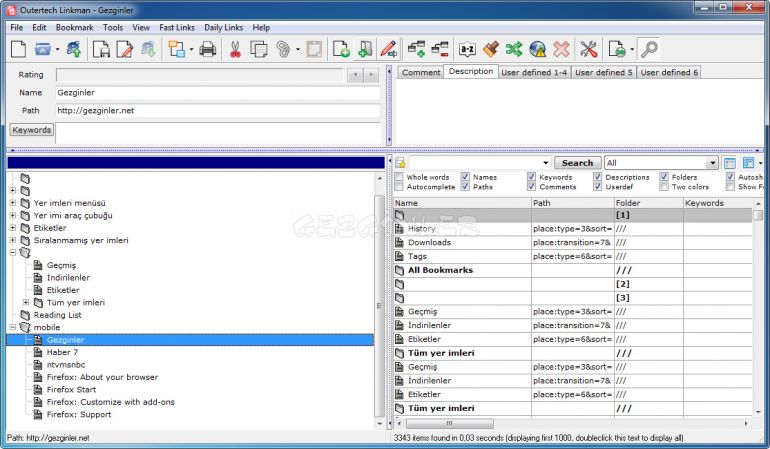The width and height of the screenshot is (770, 449).
Task: Click the magnifying glass search icon
Action: click(x=649, y=49)
